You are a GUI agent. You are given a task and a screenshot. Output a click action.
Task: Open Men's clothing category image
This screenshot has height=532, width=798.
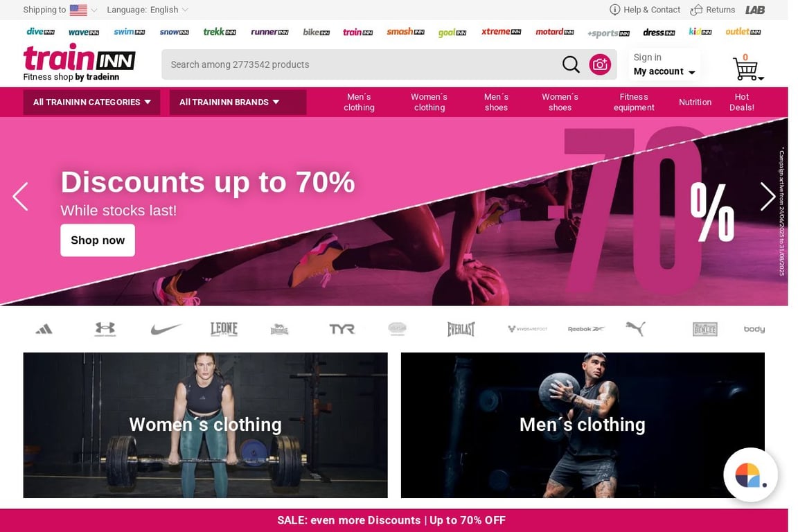(582, 425)
